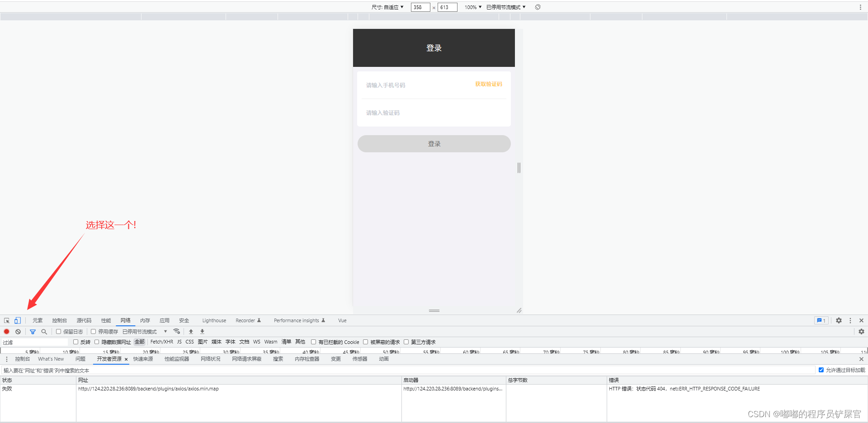Toggle 保留日志 checkbox
Viewport: 868px width, 423px height.
[58, 331]
